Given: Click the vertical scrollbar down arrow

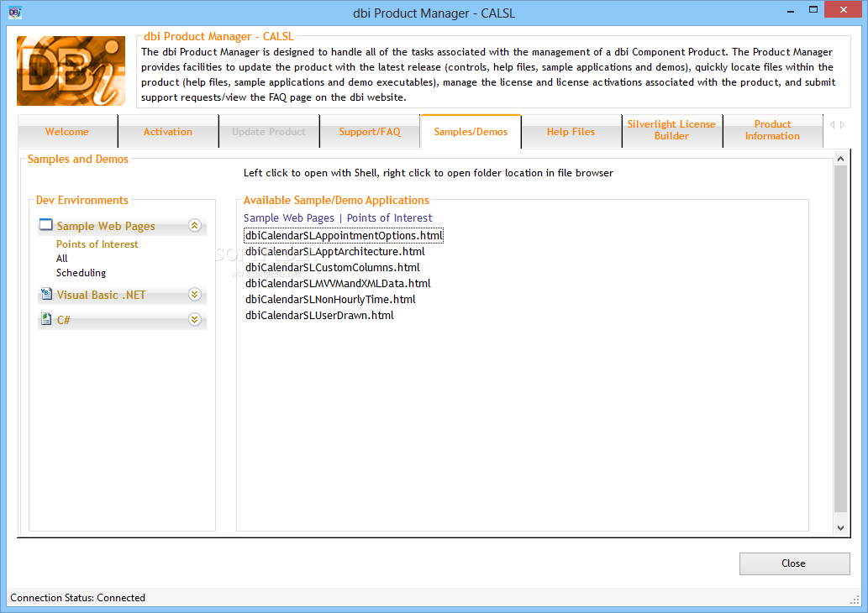Looking at the screenshot, I should 840,528.
